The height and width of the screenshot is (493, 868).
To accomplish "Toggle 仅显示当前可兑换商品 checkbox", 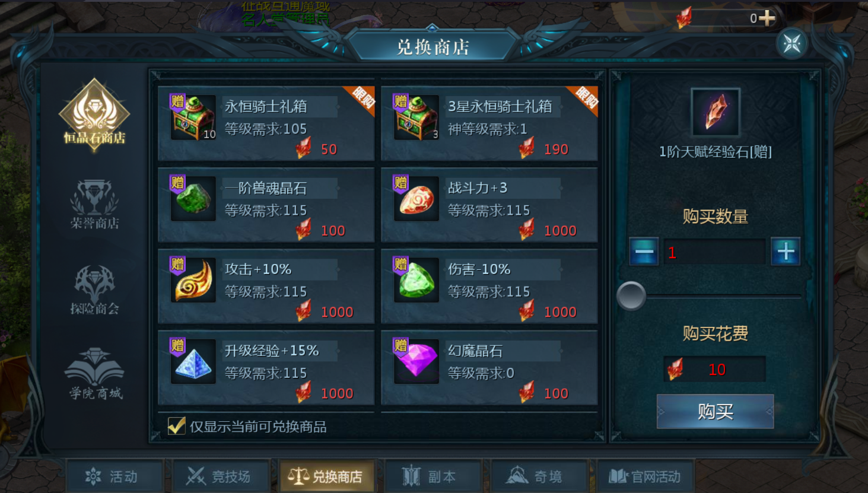I will tap(177, 426).
